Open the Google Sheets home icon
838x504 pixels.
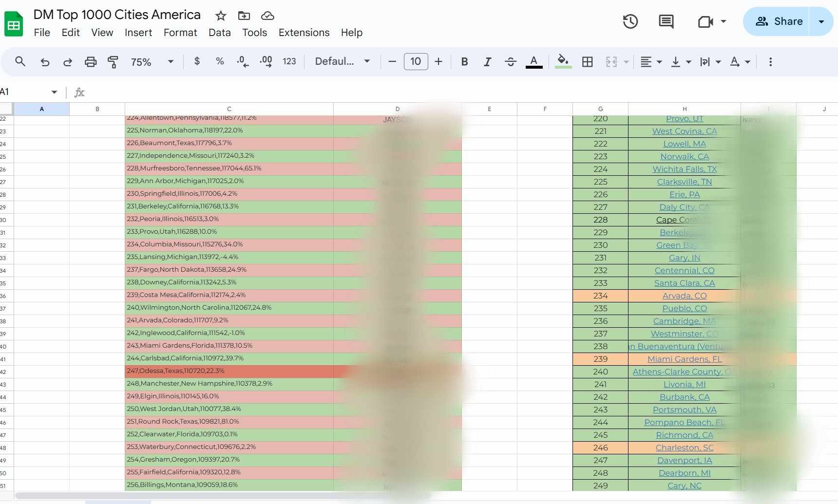(14, 23)
